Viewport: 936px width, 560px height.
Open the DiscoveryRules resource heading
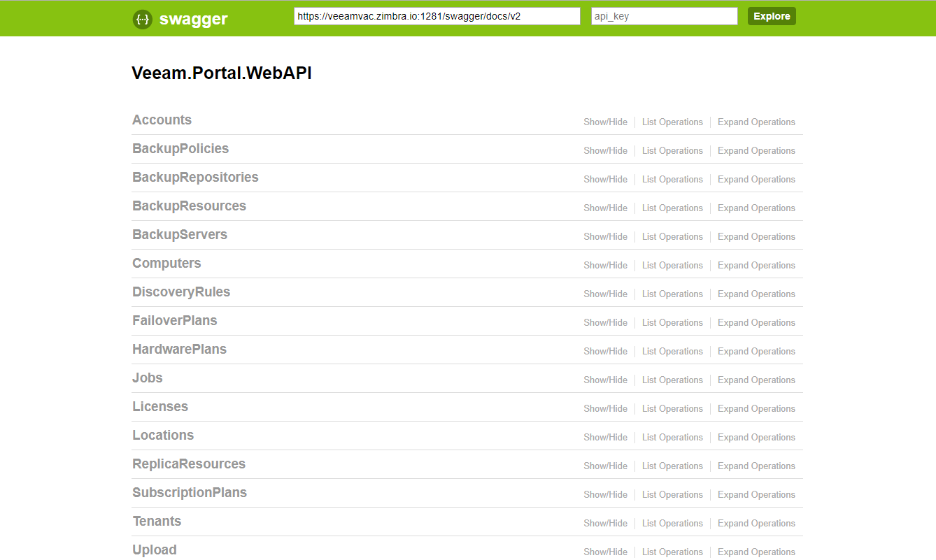(x=181, y=292)
